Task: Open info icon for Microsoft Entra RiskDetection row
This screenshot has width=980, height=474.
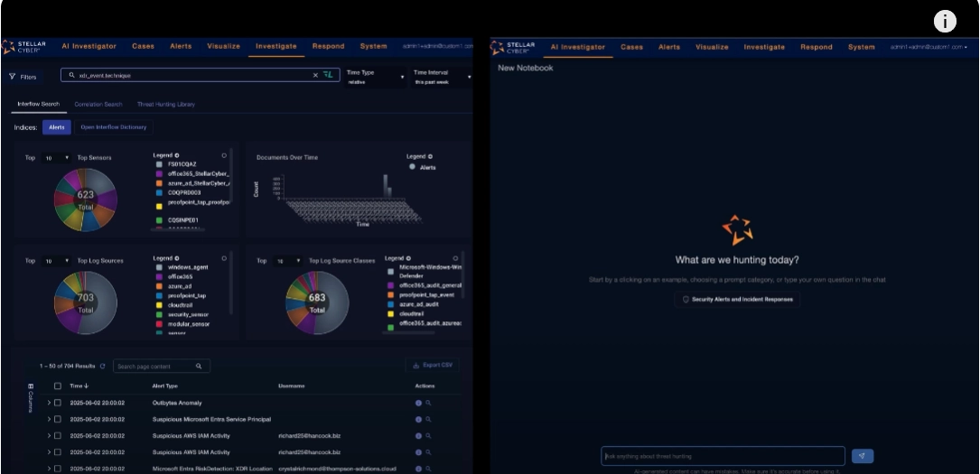Action: pos(418,469)
